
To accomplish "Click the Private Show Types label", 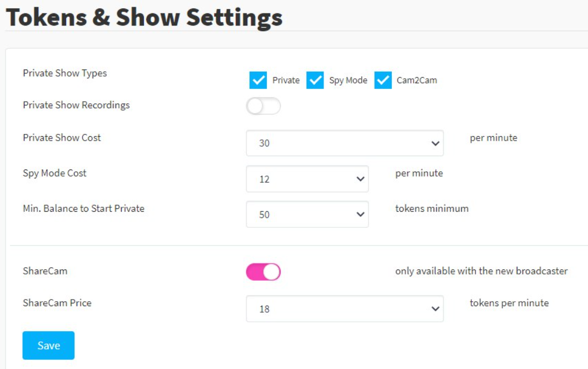I will pos(65,73).
